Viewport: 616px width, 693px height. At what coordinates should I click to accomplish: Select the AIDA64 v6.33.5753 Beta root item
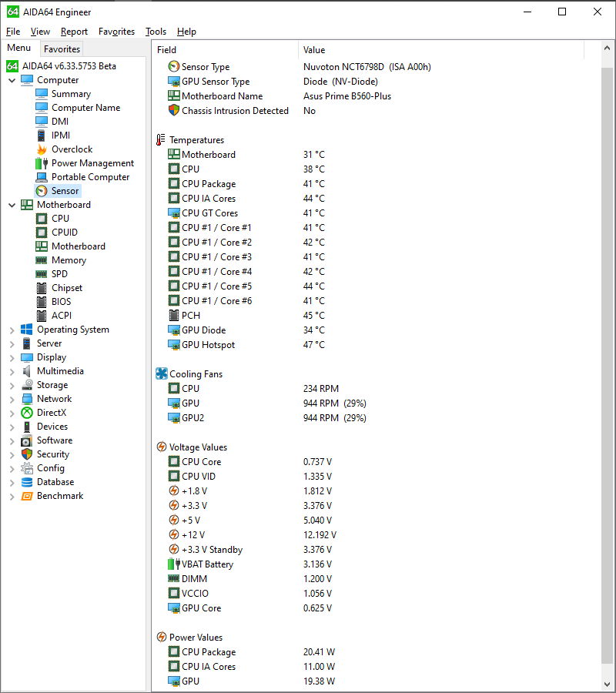69,66
